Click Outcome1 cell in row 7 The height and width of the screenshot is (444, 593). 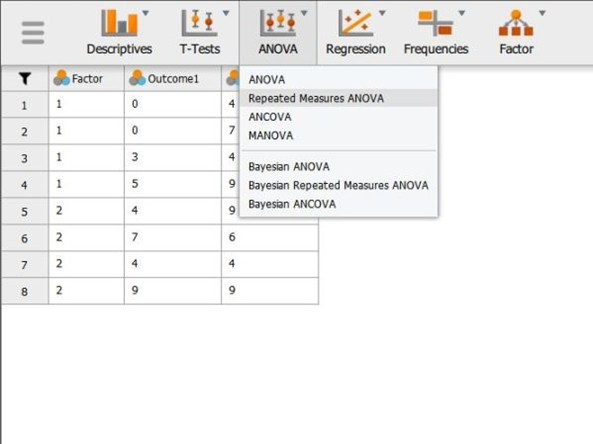173,264
